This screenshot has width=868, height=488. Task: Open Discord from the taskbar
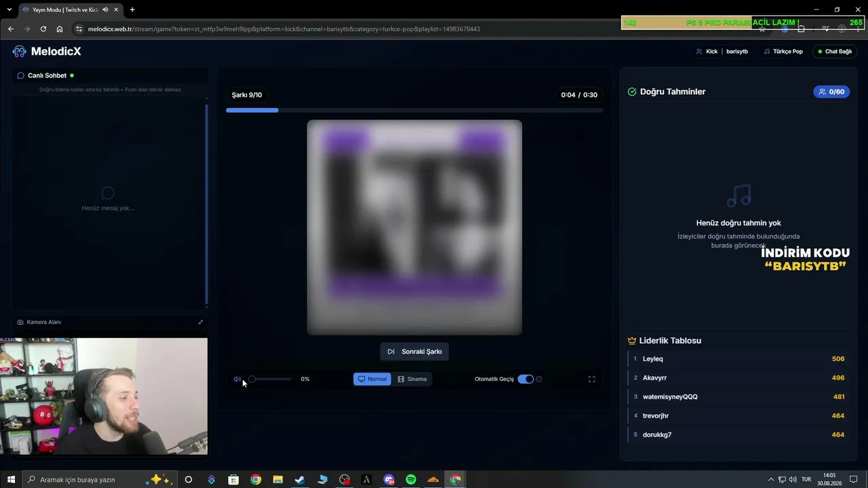tap(389, 480)
